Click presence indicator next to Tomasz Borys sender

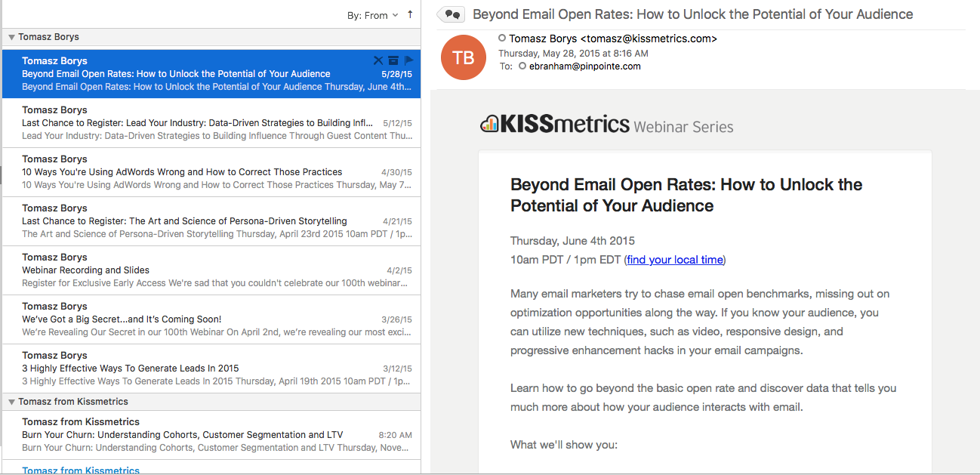point(502,38)
